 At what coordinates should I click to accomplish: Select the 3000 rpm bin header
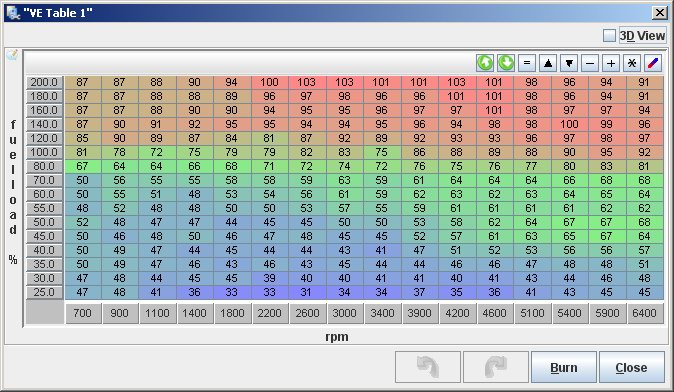pyautogui.click(x=344, y=313)
